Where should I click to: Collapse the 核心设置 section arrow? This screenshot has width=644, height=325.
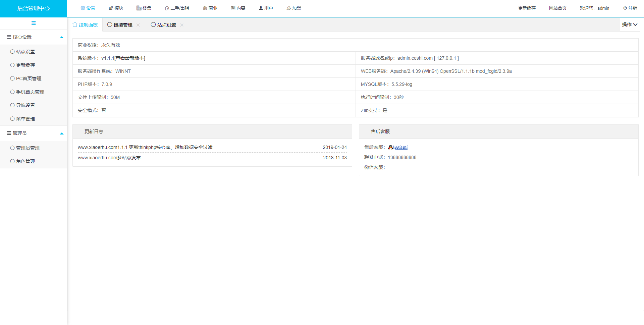(x=62, y=37)
